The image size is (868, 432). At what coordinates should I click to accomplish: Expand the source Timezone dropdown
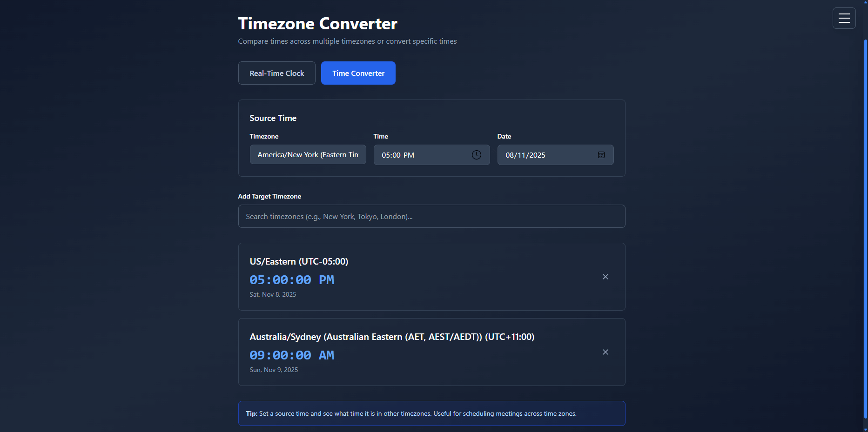point(308,155)
